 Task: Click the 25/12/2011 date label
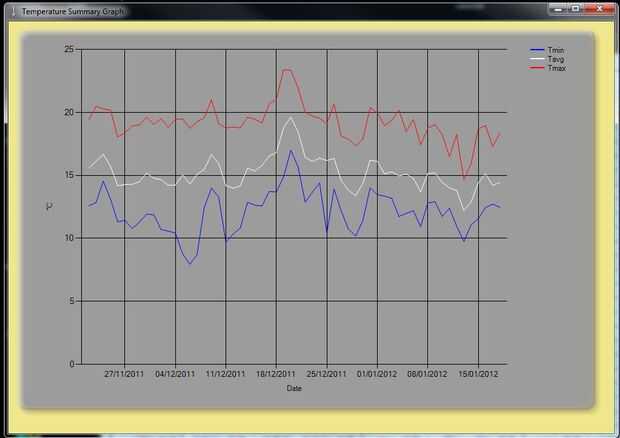pyautogui.click(x=326, y=374)
